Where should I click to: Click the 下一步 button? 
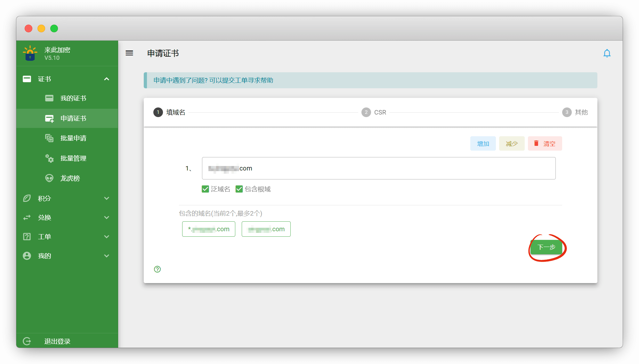click(x=546, y=247)
